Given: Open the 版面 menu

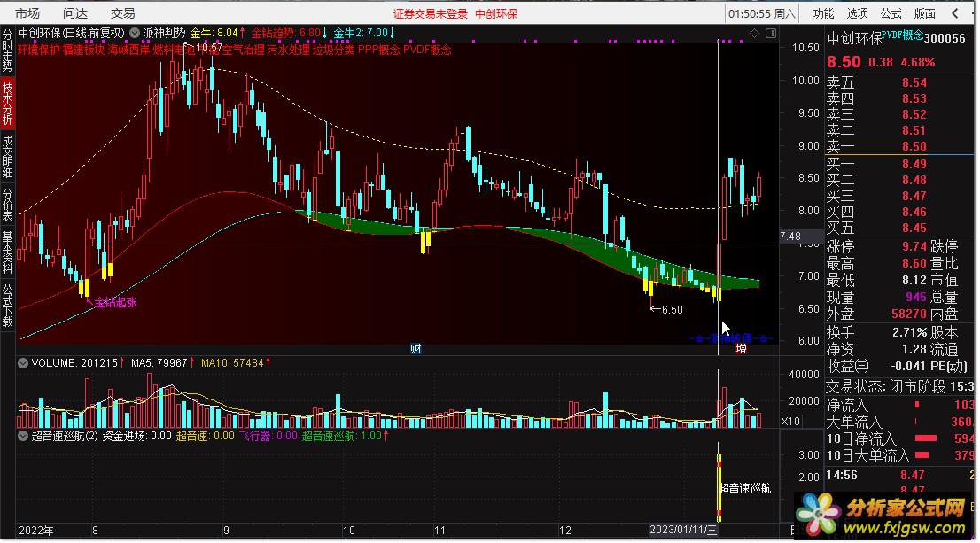Looking at the screenshot, I should [924, 13].
